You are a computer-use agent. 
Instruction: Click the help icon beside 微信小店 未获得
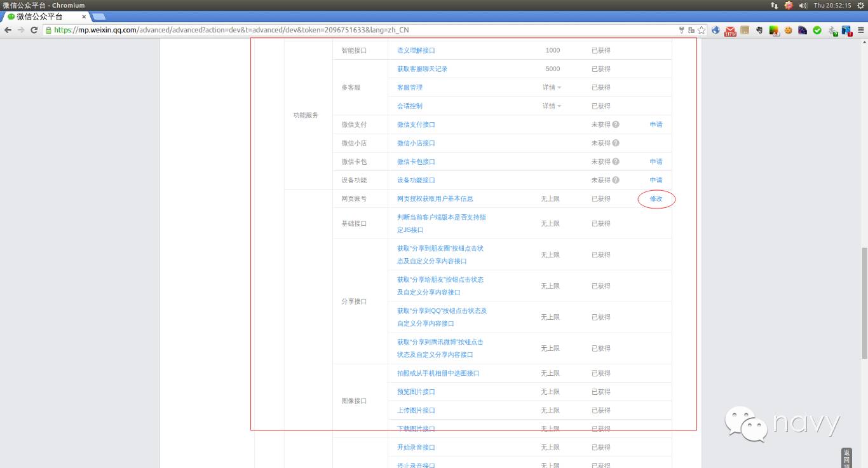click(x=616, y=143)
